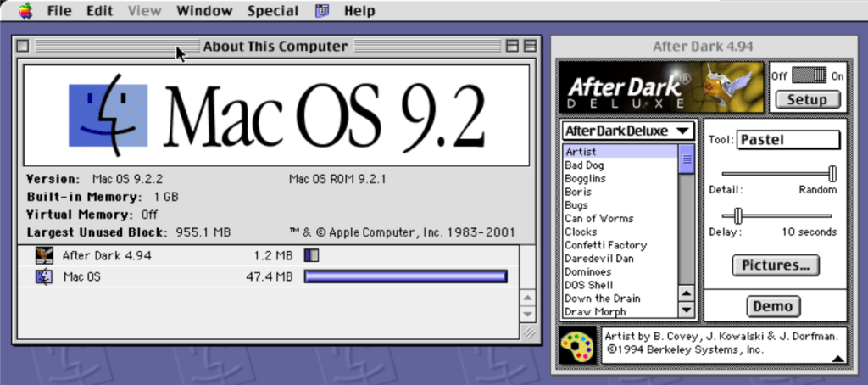868x385 pixels.
Task: Click the collapse box in About This Computer titlebar
Action: [x=530, y=47]
